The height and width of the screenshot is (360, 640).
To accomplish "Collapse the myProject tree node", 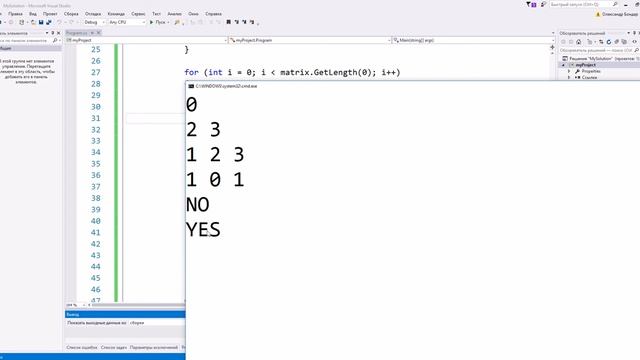I will (x=564, y=65).
